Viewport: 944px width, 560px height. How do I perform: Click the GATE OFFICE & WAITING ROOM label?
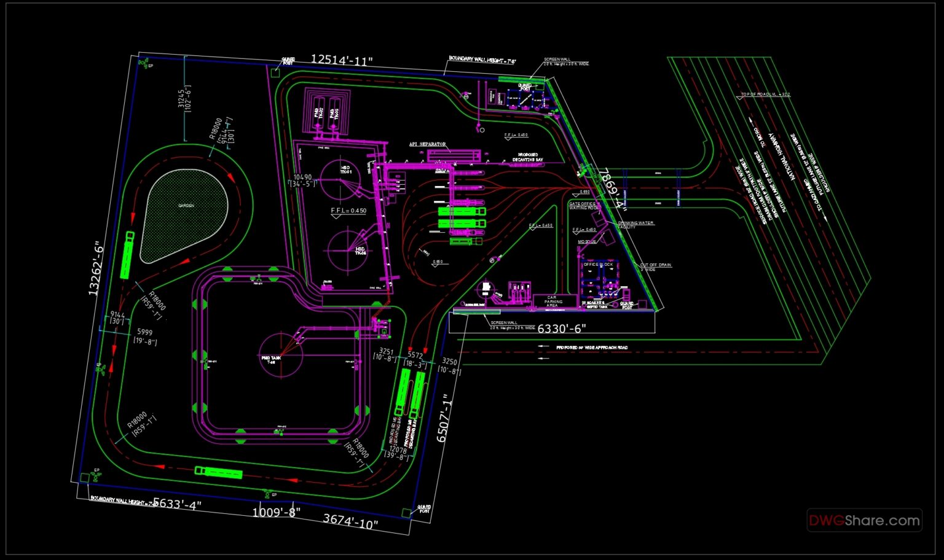pyautogui.click(x=581, y=205)
